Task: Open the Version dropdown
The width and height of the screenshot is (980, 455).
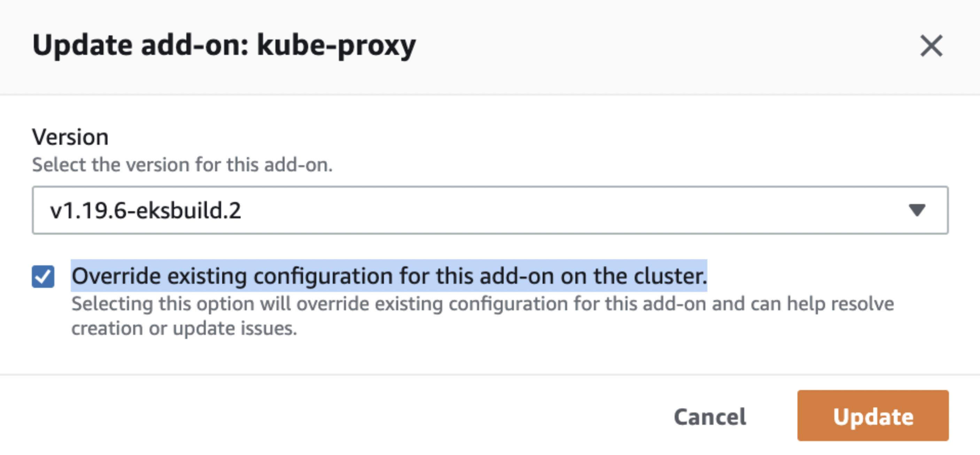Action: tap(490, 210)
